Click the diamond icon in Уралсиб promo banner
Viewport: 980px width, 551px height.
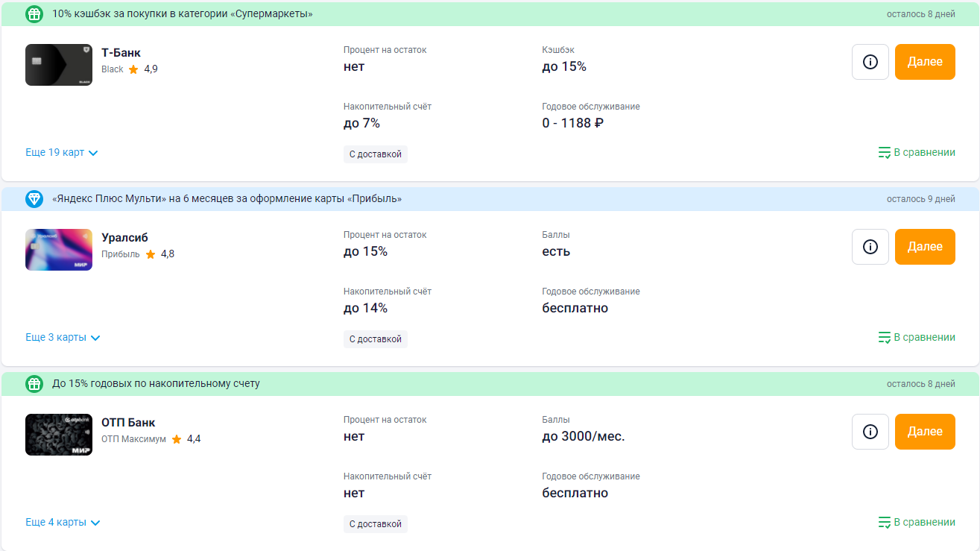pyautogui.click(x=34, y=198)
